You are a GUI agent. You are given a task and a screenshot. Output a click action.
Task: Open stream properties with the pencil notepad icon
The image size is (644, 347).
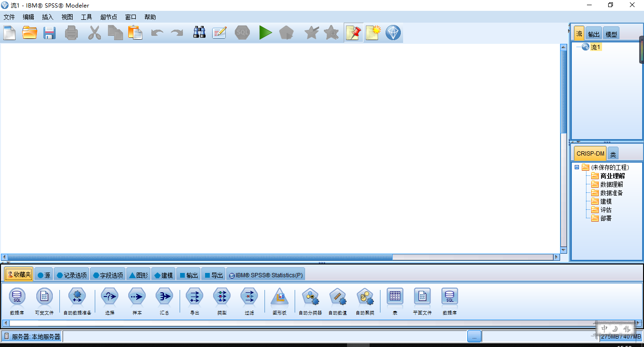[x=219, y=33]
